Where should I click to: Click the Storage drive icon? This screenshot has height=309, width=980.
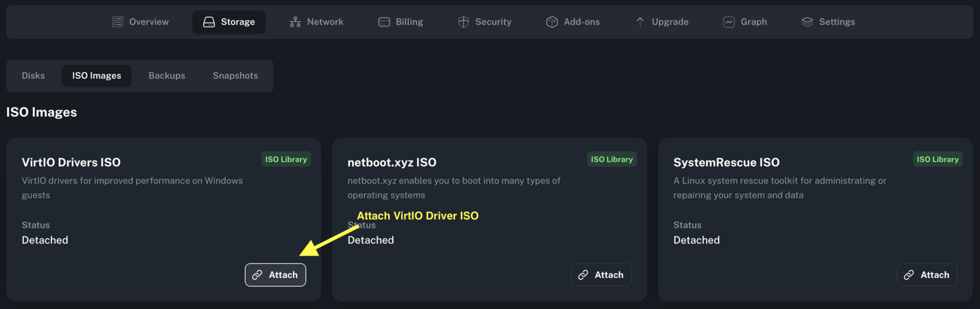(209, 22)
